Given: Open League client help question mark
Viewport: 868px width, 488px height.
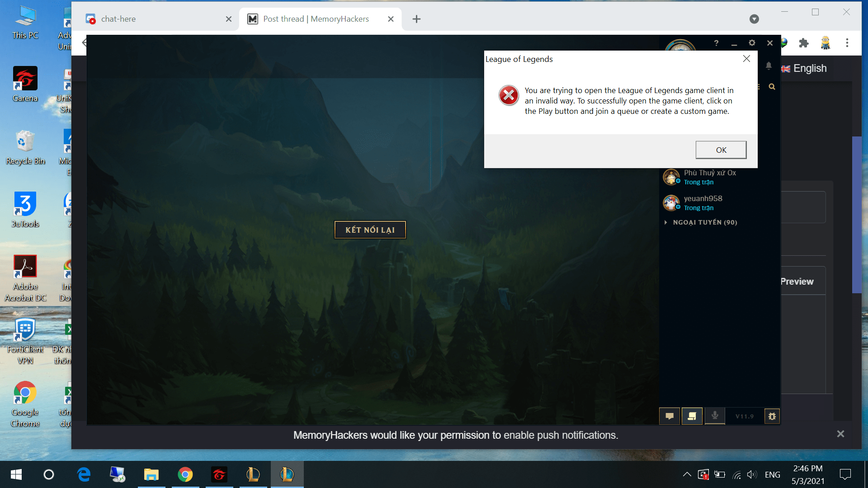Looking at the screenshot, I should click(716, 43).
